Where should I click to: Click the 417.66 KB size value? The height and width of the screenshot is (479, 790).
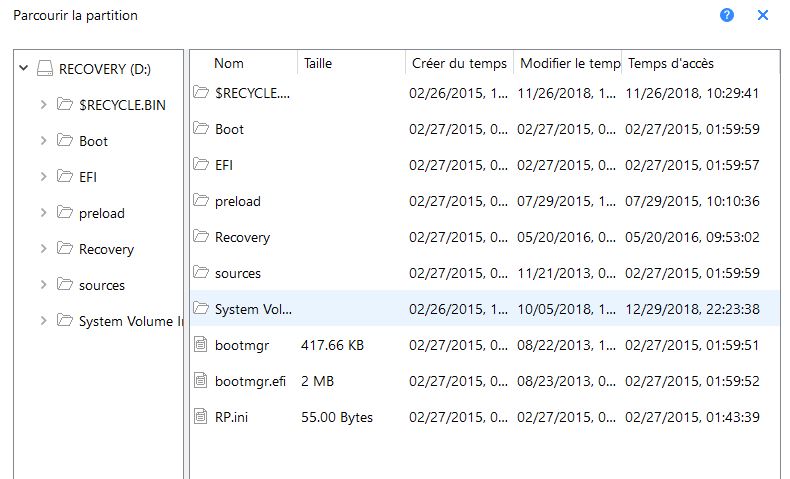click(333, 346)
